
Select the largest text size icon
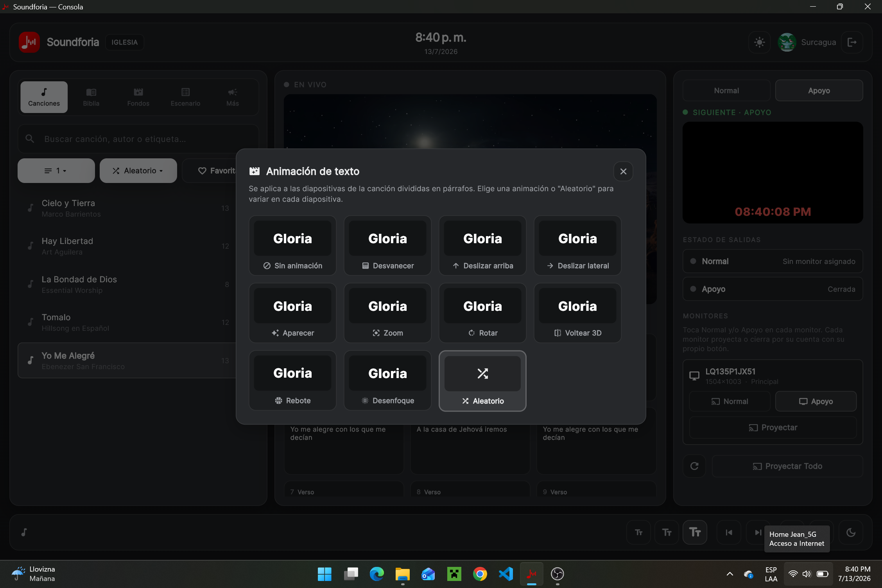695,532
